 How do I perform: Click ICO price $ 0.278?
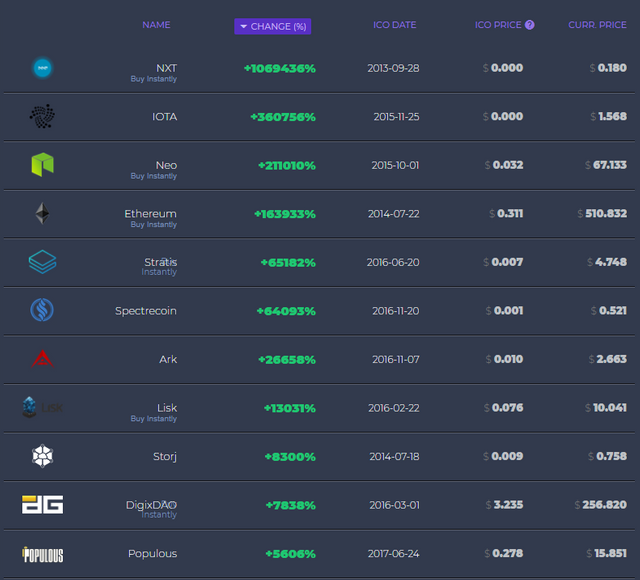tap(504, 553)
